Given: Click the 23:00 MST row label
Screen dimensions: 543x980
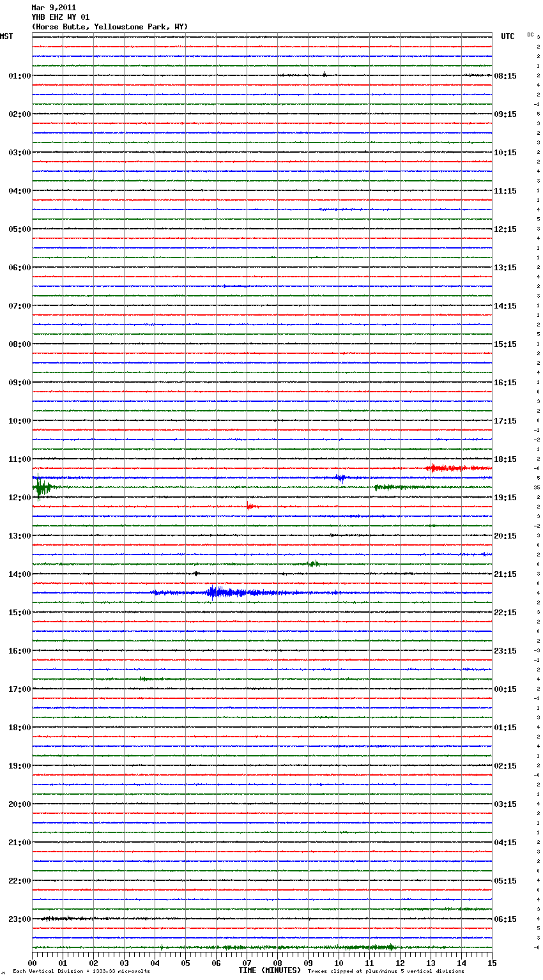Looking at the screenshot, I should tap(20, 919).
